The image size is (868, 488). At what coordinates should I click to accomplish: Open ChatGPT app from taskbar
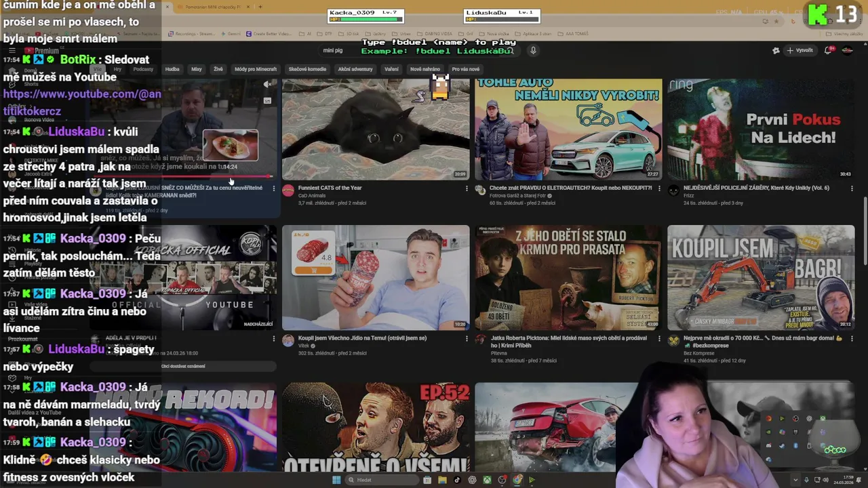[x=472, y=480]
